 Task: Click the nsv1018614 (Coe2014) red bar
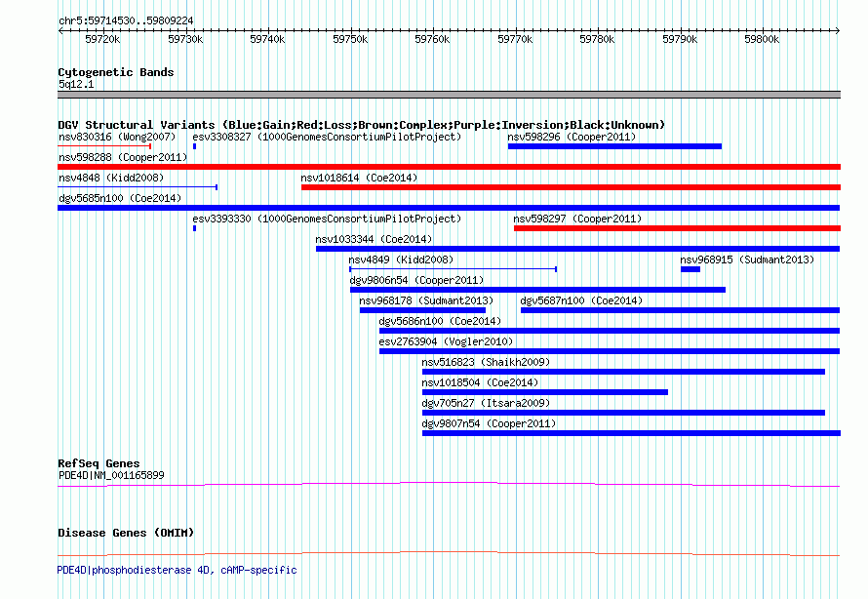(x=571, y=187)
